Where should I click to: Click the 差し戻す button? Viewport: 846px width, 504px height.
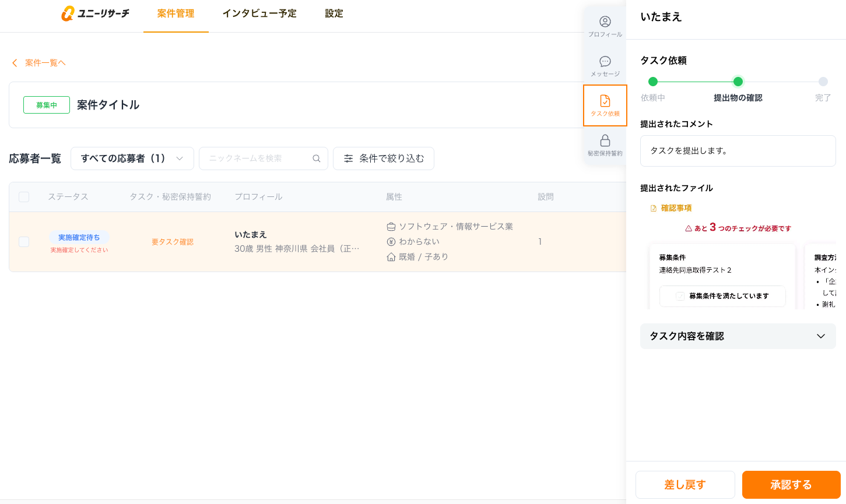point(685,485)
